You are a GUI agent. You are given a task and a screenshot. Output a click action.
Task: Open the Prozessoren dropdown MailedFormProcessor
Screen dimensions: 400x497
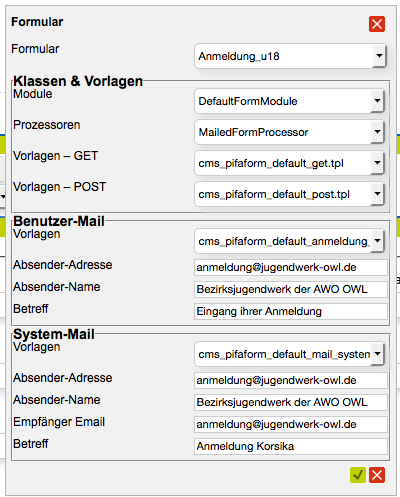289,132
